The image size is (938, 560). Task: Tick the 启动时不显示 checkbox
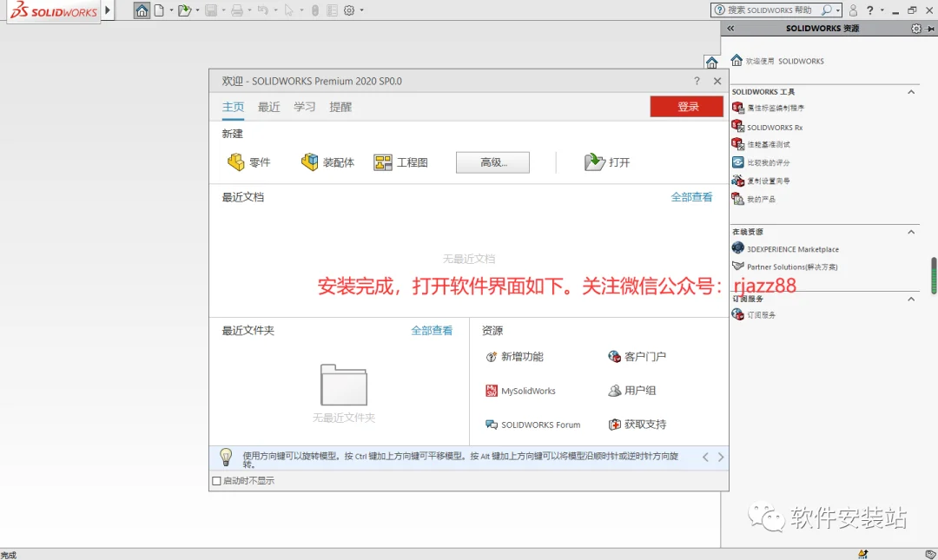[x=216, y=480]
